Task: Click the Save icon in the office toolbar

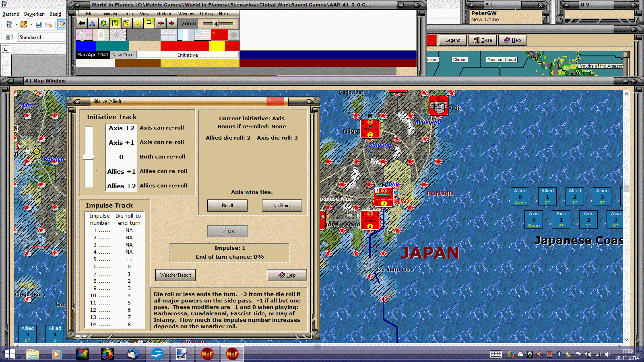Action: 39,25
